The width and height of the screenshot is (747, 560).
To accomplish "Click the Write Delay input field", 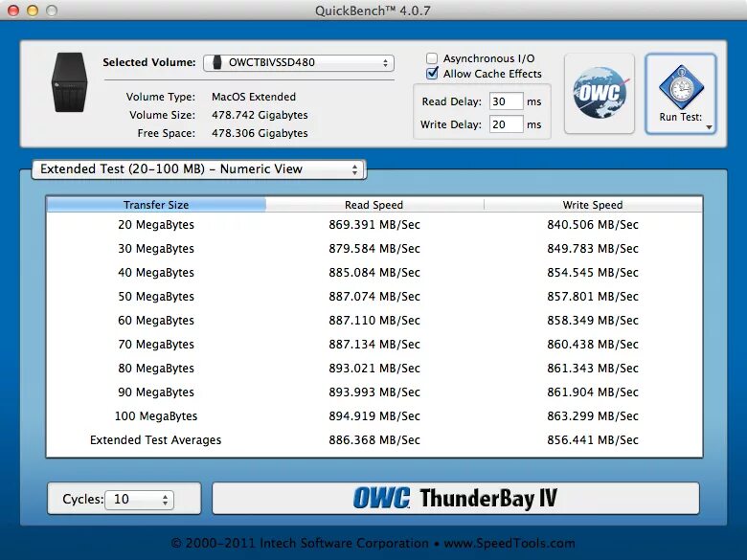I will click(506, 124).
